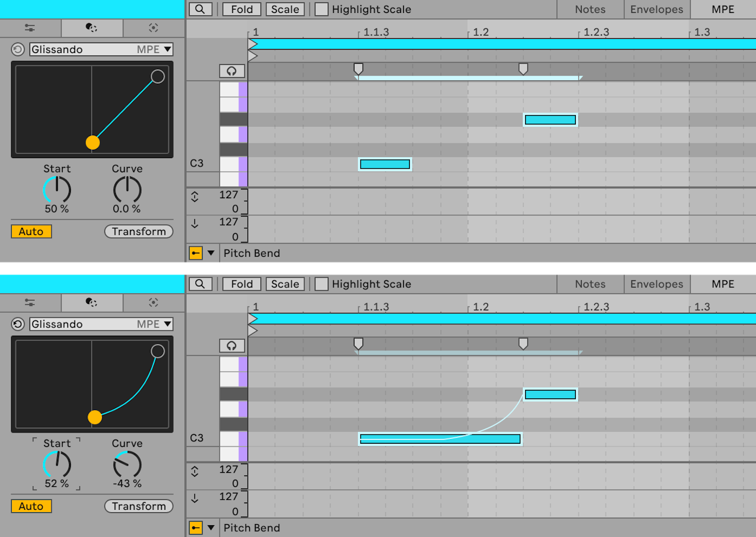Click the Pitch Bend lane lock icon
This screenshot has width=756, height=537.
(195, 253)
